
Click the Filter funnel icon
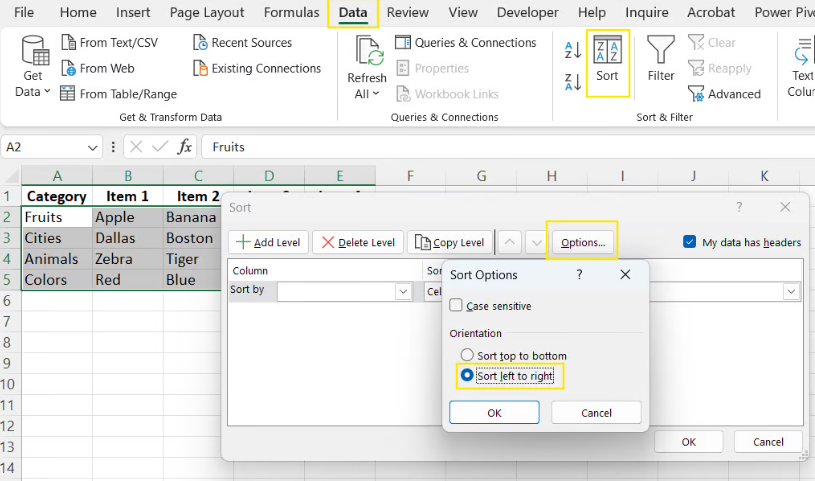(660, 58)
